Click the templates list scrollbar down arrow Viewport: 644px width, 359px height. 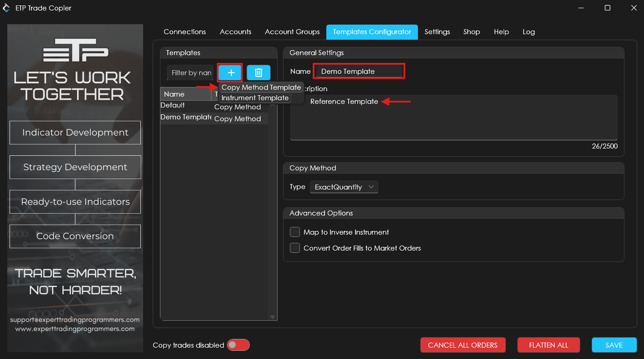(x=273, y=317)
